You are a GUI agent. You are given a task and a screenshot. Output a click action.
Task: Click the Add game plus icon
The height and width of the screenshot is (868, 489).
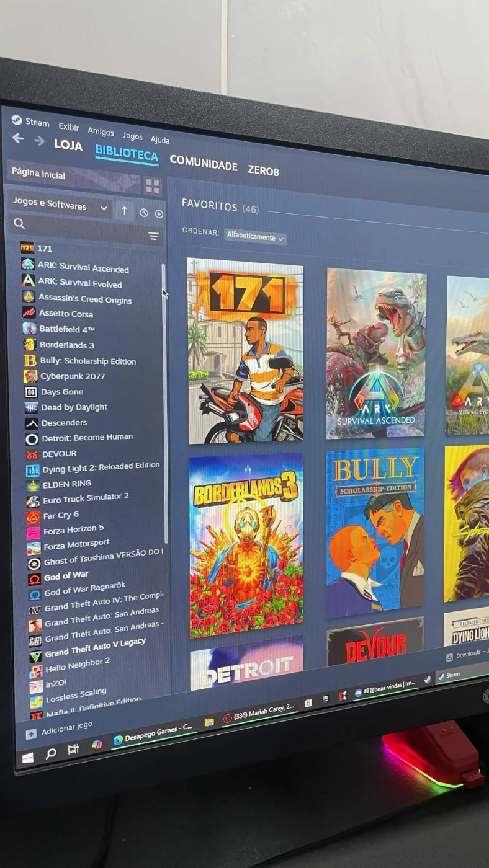[31, 733]
